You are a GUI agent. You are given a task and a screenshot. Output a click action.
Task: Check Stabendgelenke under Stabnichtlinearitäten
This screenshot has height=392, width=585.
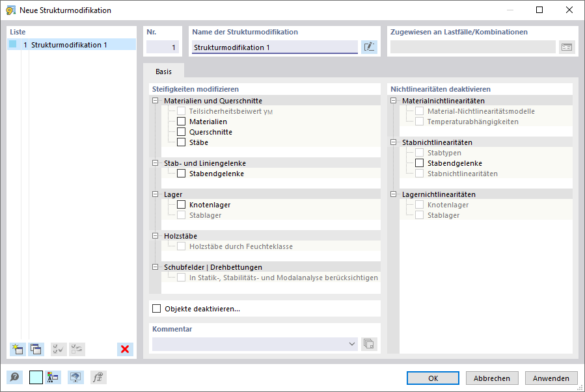419,163
